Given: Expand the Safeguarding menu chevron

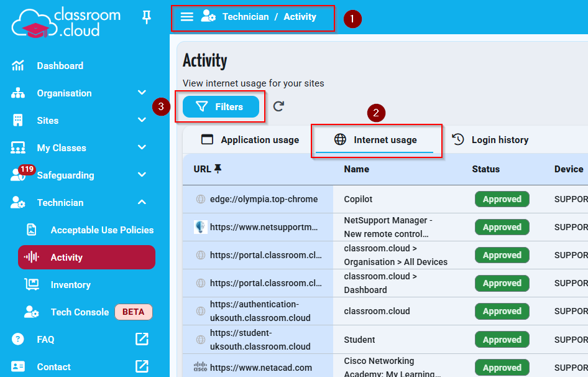Looking at the screenshot, I should coord(142,175).
